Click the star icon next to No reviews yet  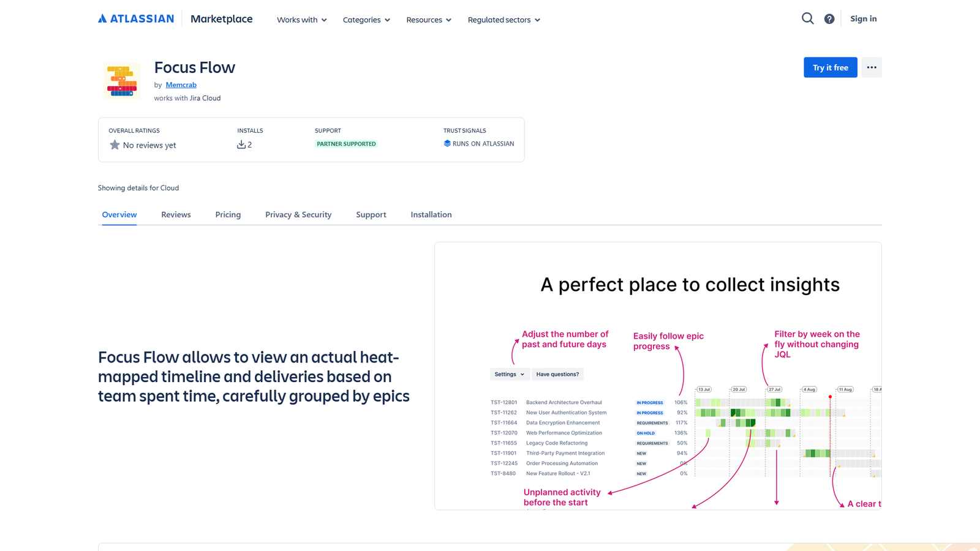114,144
